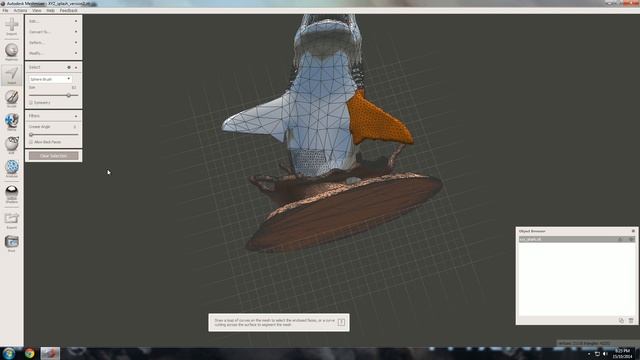640x360 pixels.
Task: Open the Actions menu
Action: click(20, 11)
